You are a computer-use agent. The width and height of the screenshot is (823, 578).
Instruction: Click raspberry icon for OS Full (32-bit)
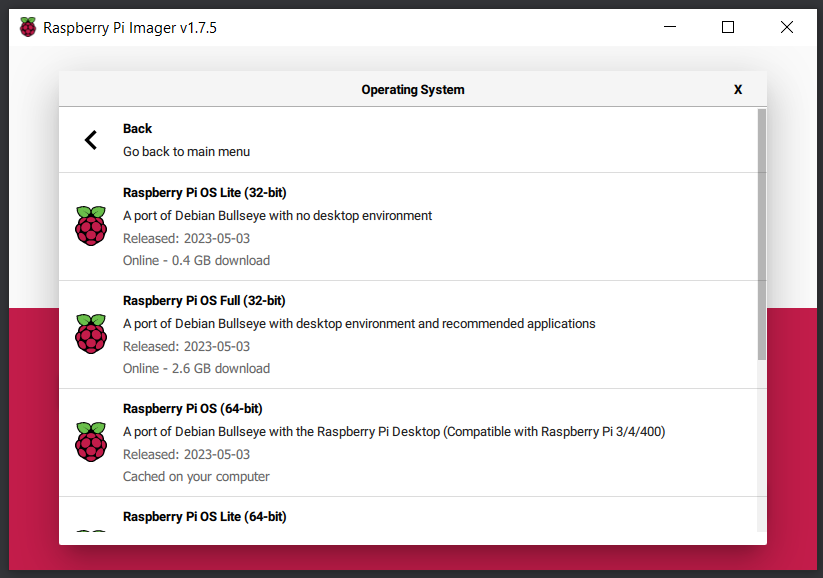click(x=91, y=334)
